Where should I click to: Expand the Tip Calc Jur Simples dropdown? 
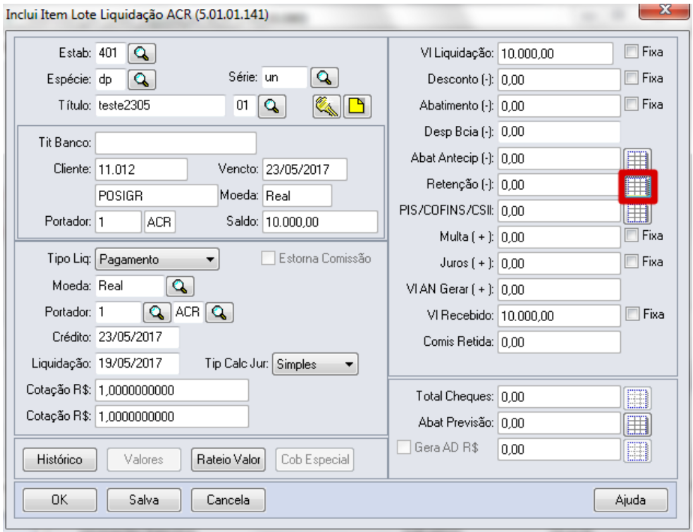[315, 365]
